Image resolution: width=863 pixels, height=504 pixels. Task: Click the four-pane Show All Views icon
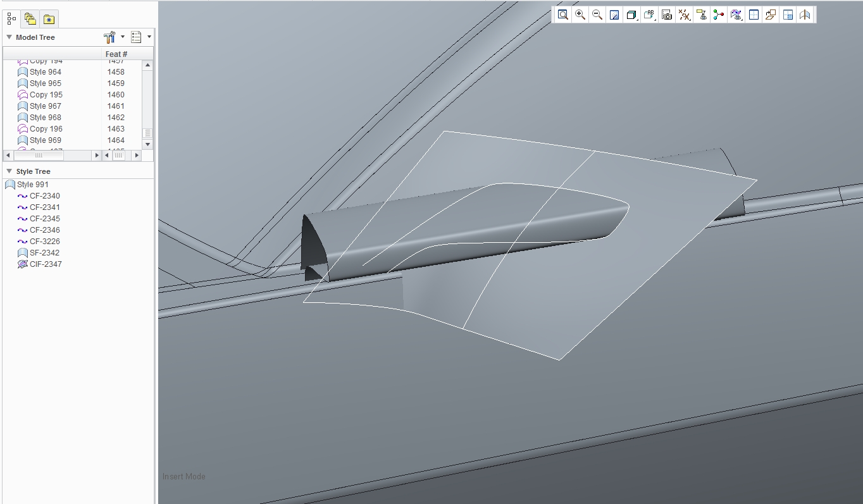(788, 15)
